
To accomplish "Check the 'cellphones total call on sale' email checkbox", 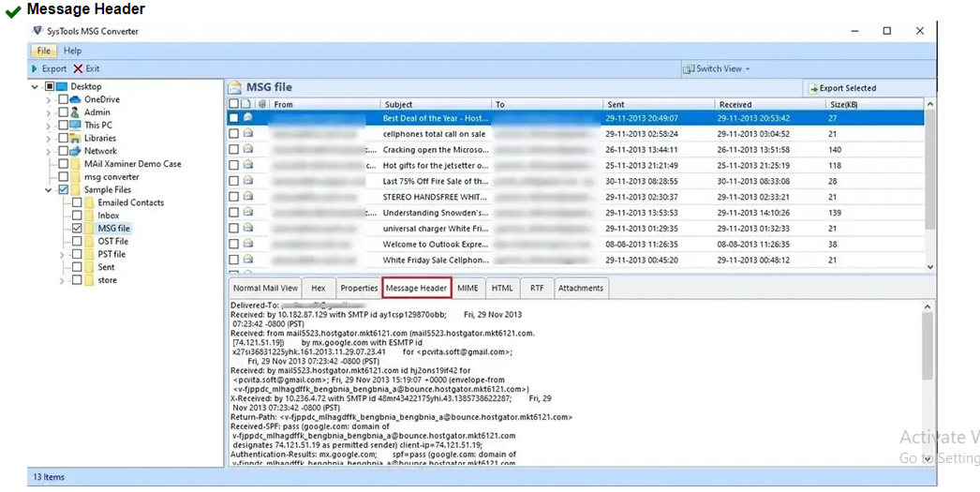I will click(x=233, y=134).
